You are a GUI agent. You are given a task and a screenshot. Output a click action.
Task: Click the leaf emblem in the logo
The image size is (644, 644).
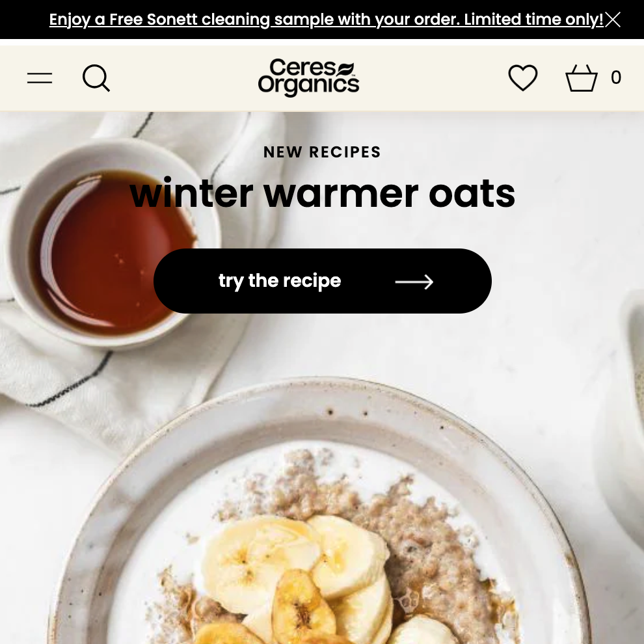pyautogui.click(x=345, y=68)
